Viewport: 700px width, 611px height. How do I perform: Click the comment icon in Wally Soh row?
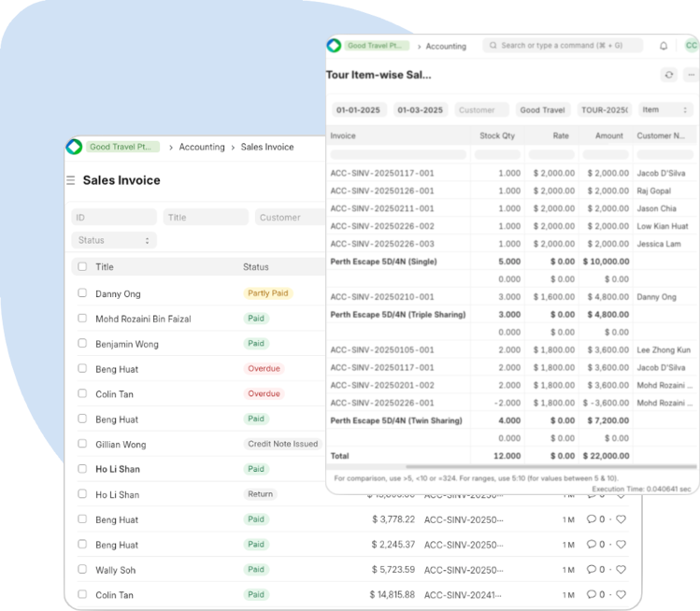coord(591,569)
